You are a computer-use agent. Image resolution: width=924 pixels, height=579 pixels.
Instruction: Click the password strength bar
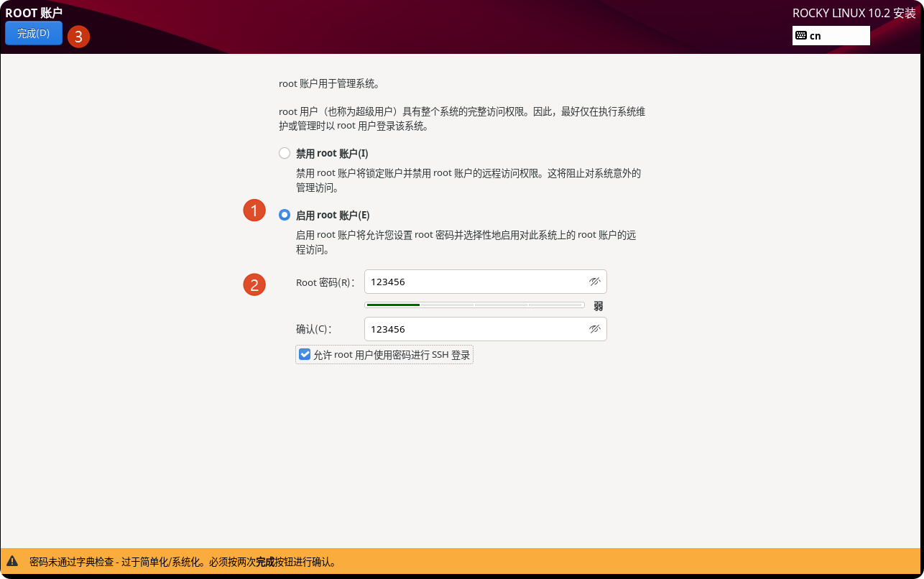(474, 305)
